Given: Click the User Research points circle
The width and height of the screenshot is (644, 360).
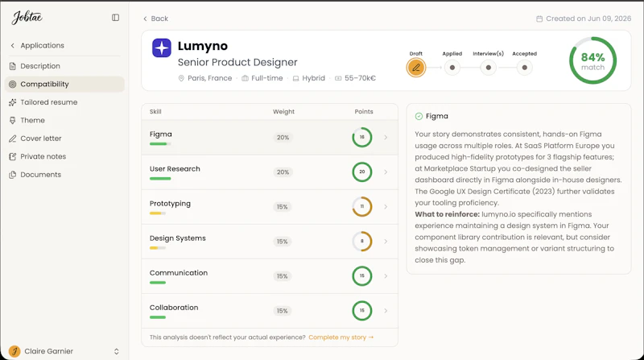Looking at the screenshot, I should (361, 172).
